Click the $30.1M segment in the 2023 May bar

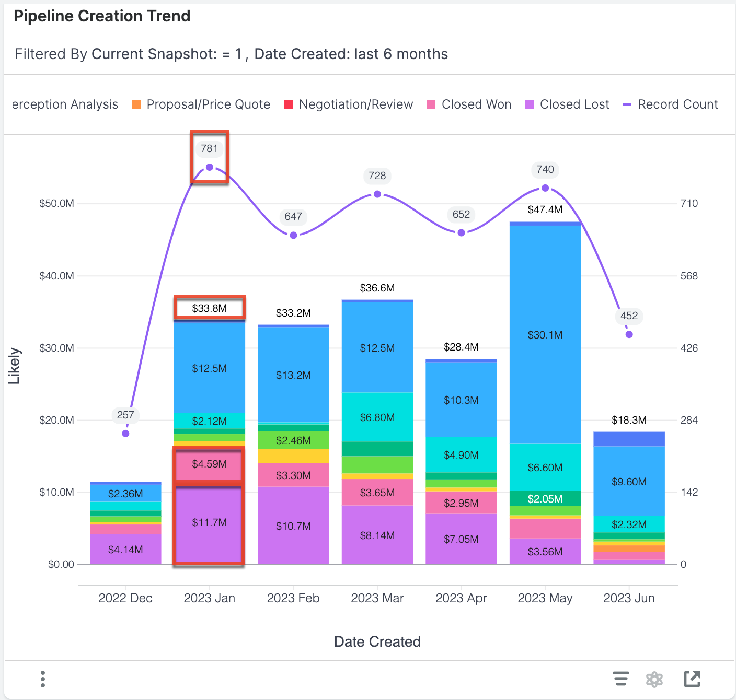click(x=545, y=334)
